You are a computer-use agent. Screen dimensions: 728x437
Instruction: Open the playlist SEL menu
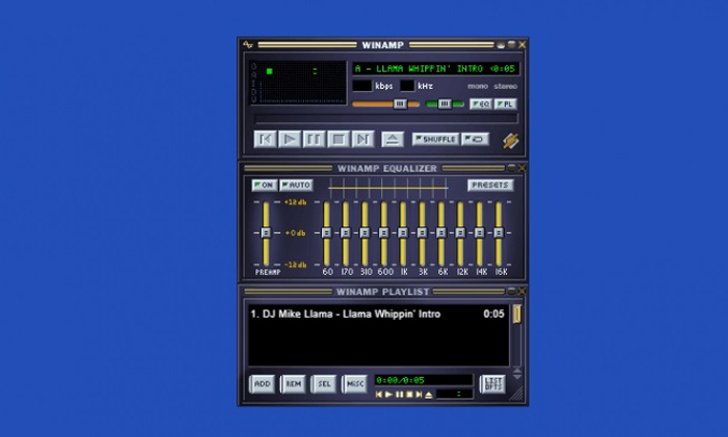pos(324,384)
